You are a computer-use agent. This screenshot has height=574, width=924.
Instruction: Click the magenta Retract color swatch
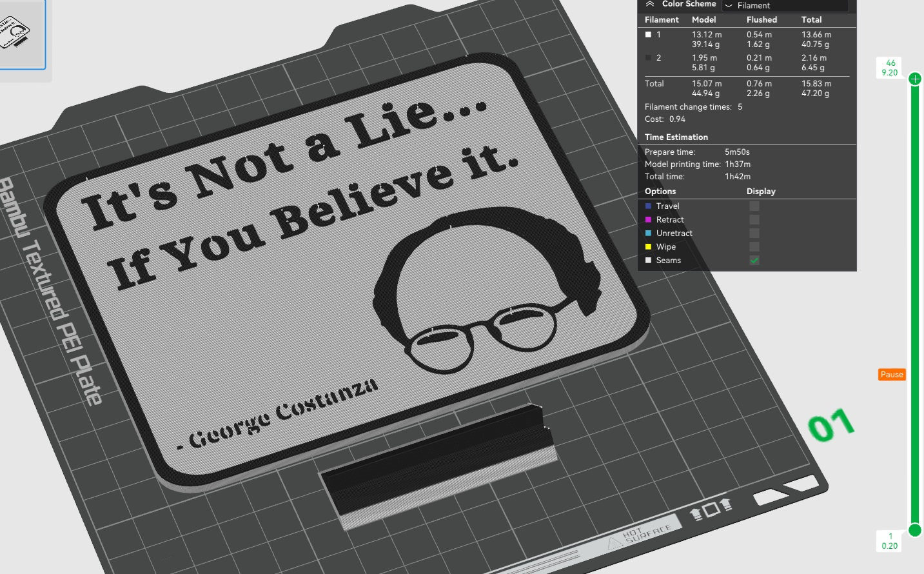648,220
